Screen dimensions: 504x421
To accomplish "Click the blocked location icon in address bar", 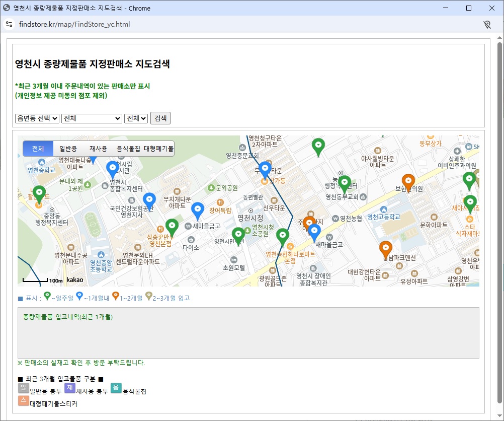I will point(487,24).
